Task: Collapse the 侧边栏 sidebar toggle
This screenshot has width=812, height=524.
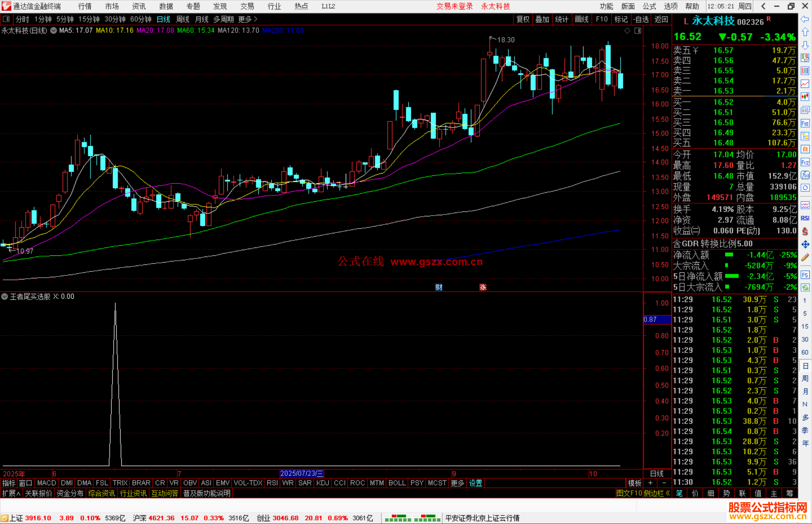Action: point(656,493)
